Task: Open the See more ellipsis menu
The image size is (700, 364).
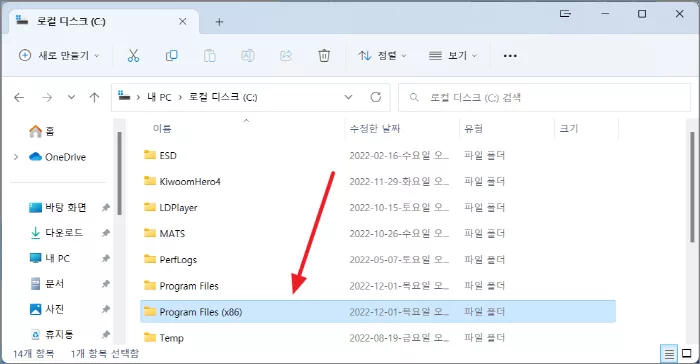Action: pyautogui.click(x=510, y=56)
